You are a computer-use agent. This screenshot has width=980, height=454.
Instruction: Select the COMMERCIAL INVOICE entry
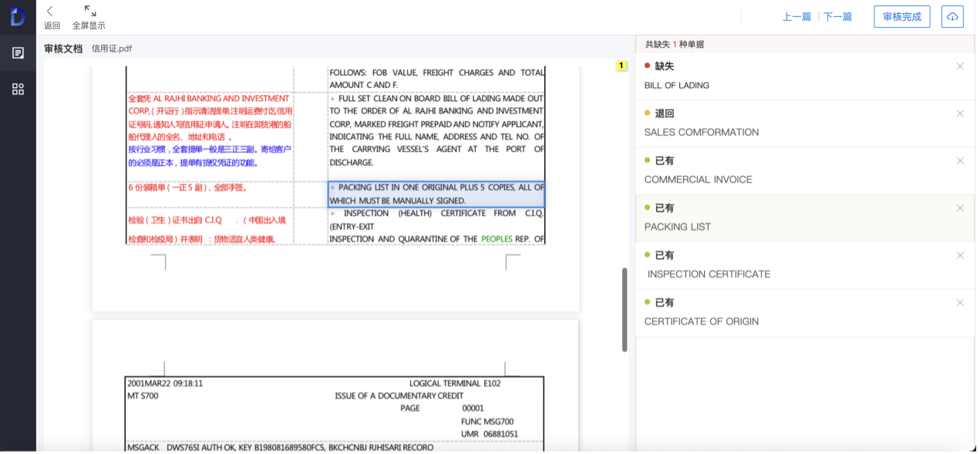(805, 170)
